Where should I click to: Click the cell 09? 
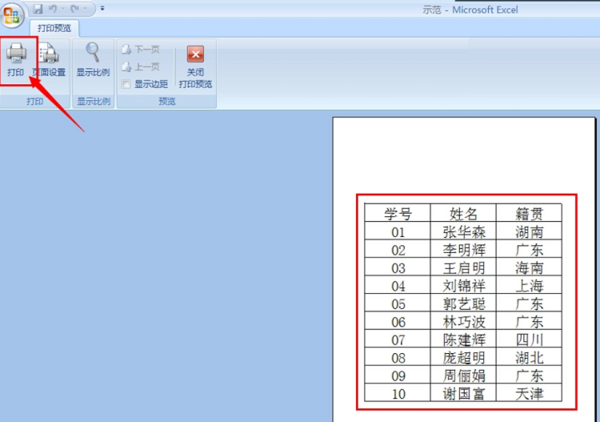pyautogui.click(x=398, y=375)
